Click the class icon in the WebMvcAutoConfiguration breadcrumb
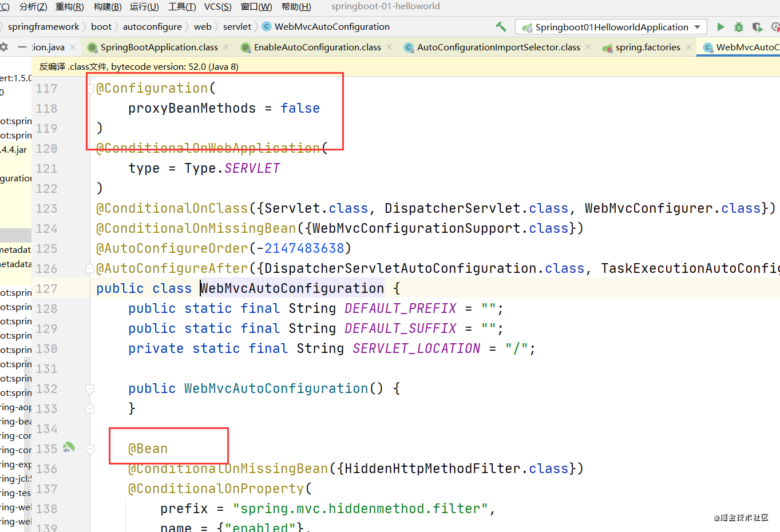This screenshot has width=780, height=532. 267,26
